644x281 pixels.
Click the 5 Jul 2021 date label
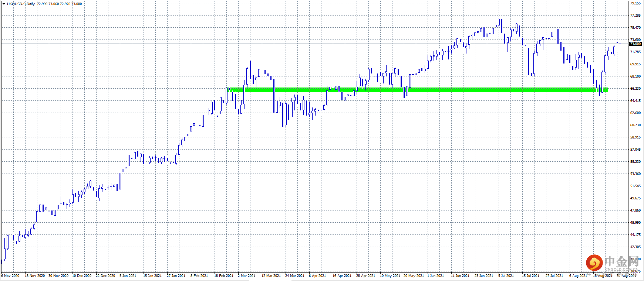point(506,275)
